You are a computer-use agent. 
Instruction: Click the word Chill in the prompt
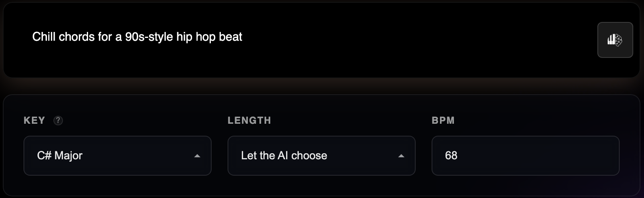tap(43, 37)
